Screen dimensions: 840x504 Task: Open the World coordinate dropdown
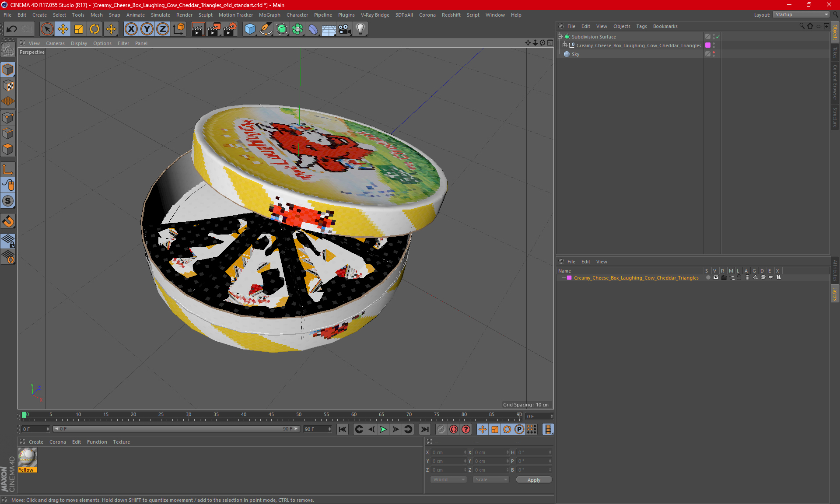(448, 479)
